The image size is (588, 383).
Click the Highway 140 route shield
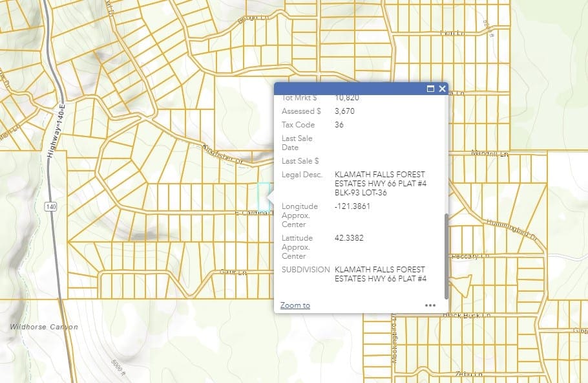tap(49, 207)
